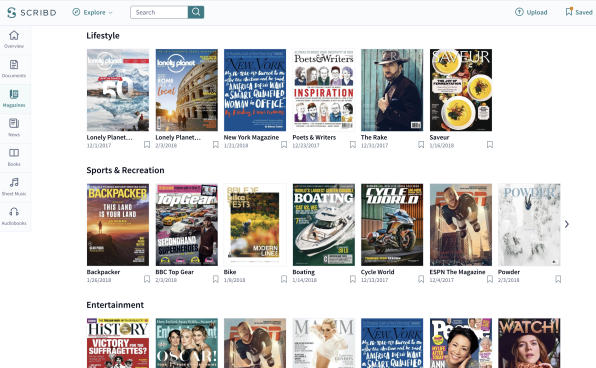Bookmark Lonely Planet issue dated 2/3/2018
Viewport: 596px width, 368px height.
216,145
